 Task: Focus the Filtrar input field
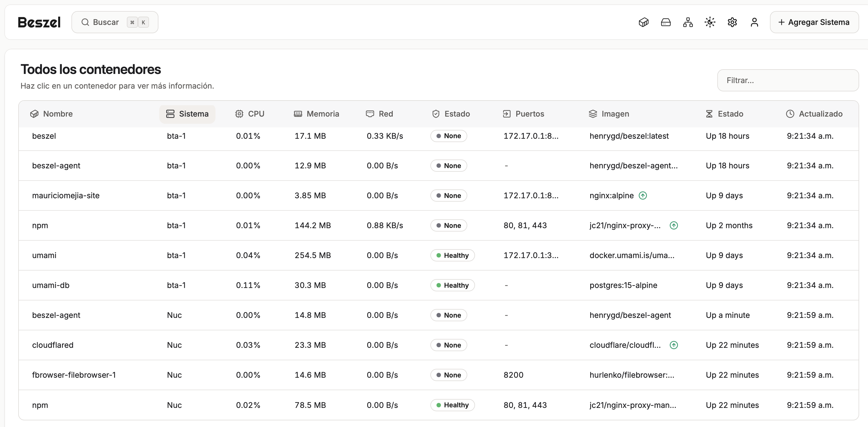pos(788,80)
